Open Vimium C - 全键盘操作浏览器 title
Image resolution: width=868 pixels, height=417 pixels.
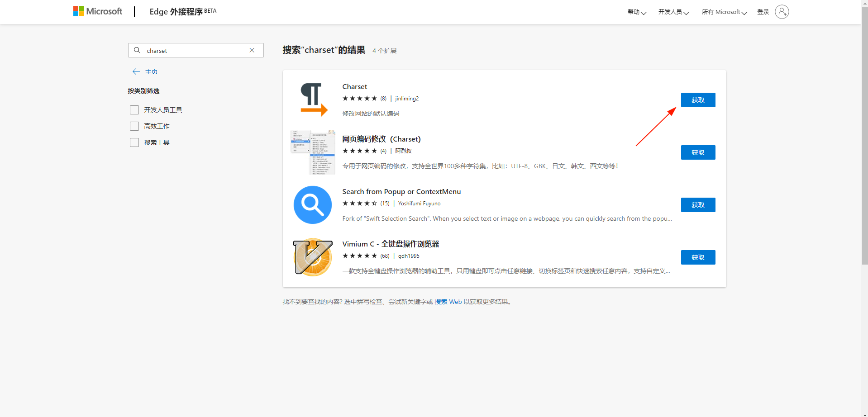(x=391, y=244)
